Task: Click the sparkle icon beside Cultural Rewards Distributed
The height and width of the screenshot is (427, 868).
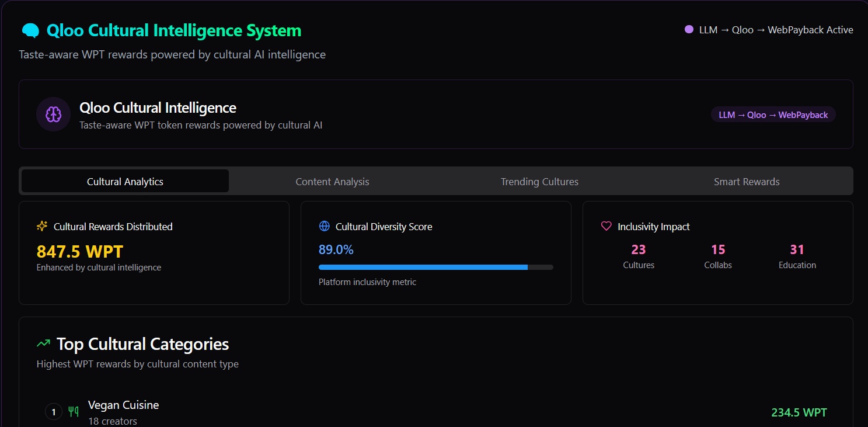Action: pyautogui.click(x=42, y=226)
